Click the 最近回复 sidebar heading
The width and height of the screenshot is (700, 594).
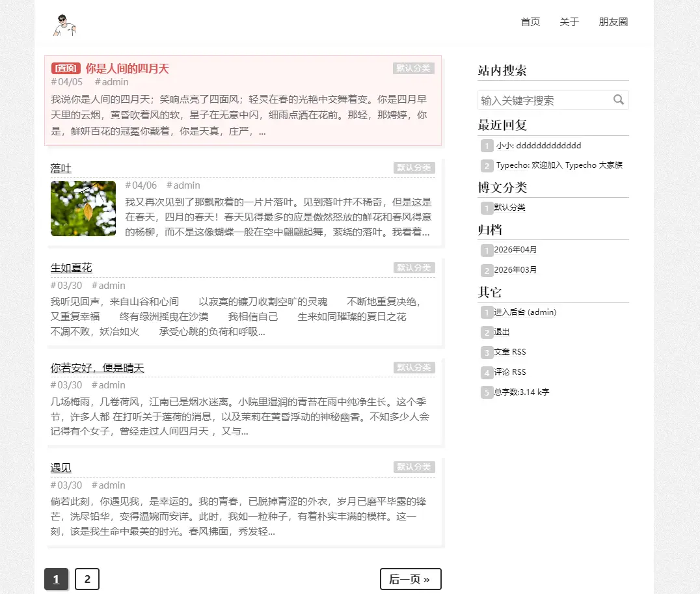502,125
